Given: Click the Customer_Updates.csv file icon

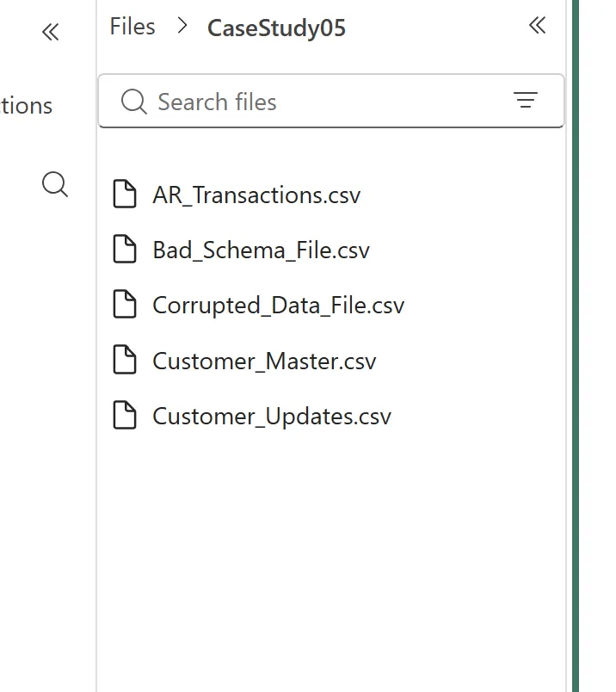Looking at the screenshot, I should click(125, 415).
